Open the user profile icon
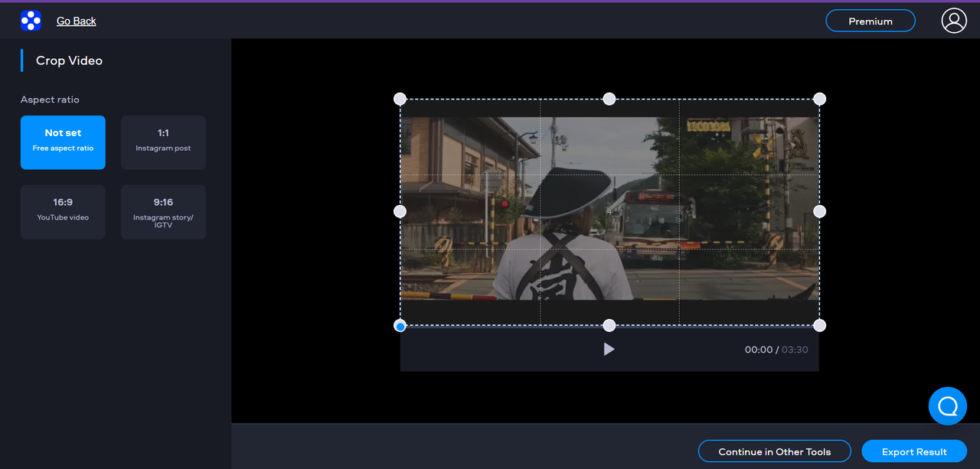This screenshot has height=469, width=980. coord(954,21)
